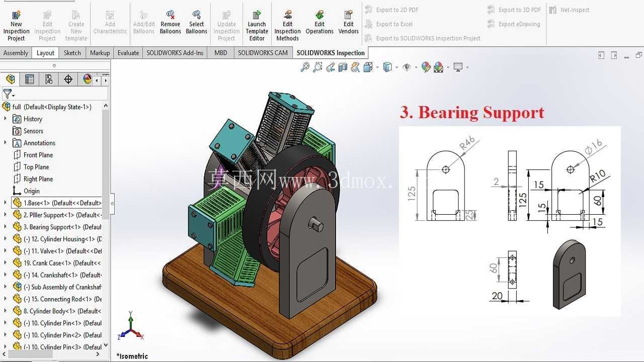Switch to the Layout tab
This screenshot has width=644, height=362.
tap(45, 53)
